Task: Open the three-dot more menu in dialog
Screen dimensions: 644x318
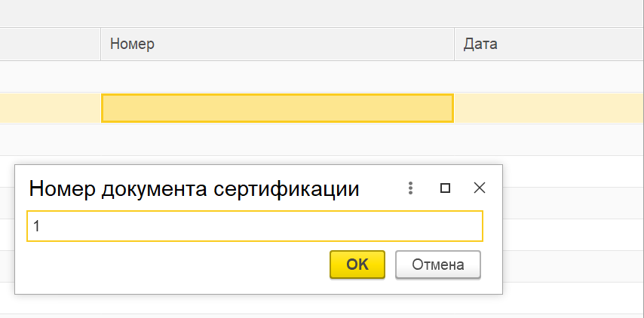Action: click(410, 188)
